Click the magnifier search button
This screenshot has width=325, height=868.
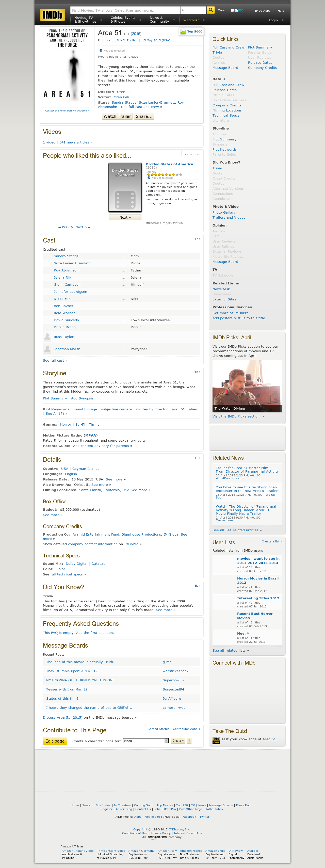click(x=211, y=10)
